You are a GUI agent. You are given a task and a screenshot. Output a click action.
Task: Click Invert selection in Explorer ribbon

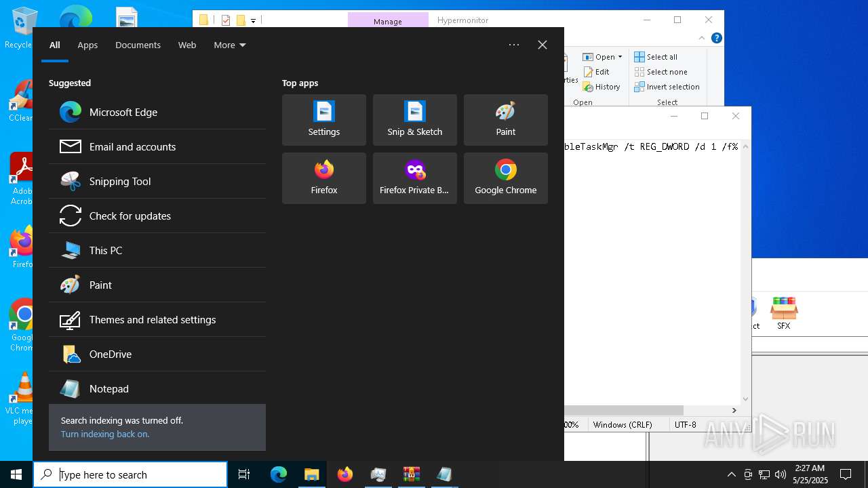[x=667, y=87]
